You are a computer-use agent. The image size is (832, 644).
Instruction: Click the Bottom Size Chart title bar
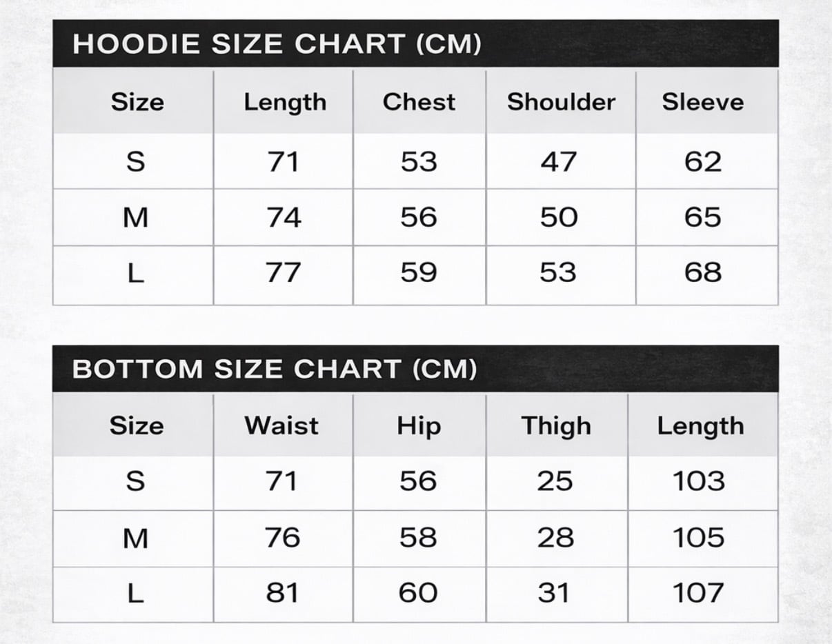tap(275, 369)
